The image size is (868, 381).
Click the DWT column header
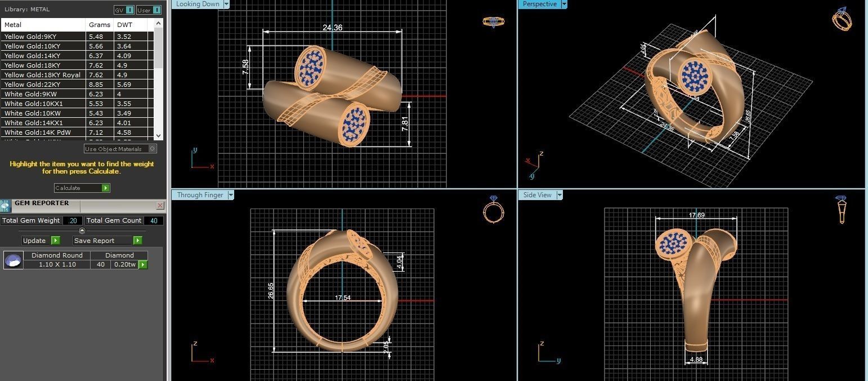[x=130, y=25]
